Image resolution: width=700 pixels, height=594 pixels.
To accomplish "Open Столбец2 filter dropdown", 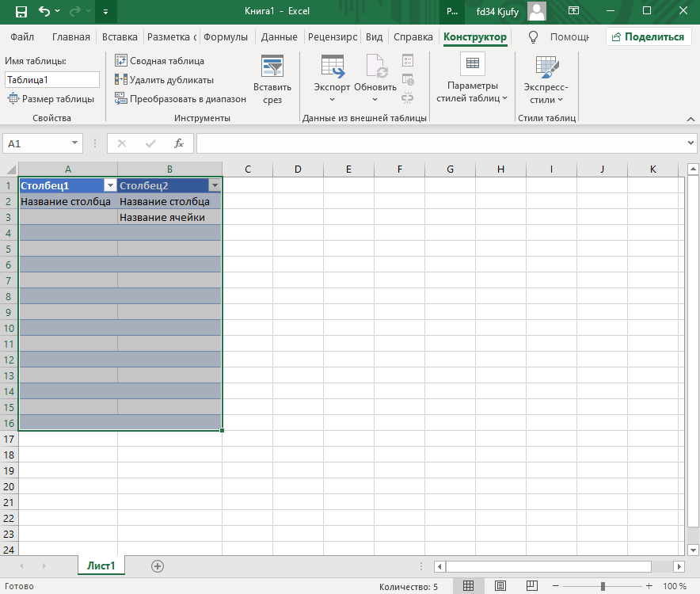I will 214,185.
